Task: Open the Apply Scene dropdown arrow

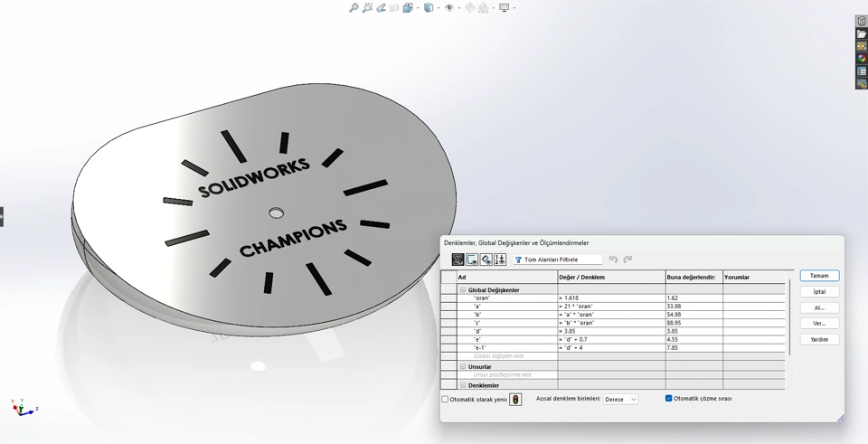Action: click(492, 8)
